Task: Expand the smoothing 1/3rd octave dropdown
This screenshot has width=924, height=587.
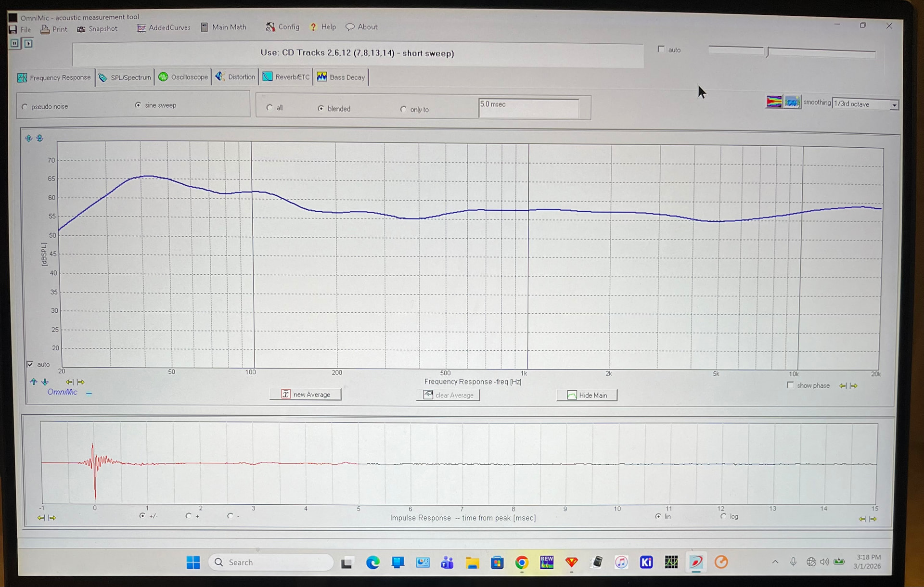Action: click(x=894, y=105)
